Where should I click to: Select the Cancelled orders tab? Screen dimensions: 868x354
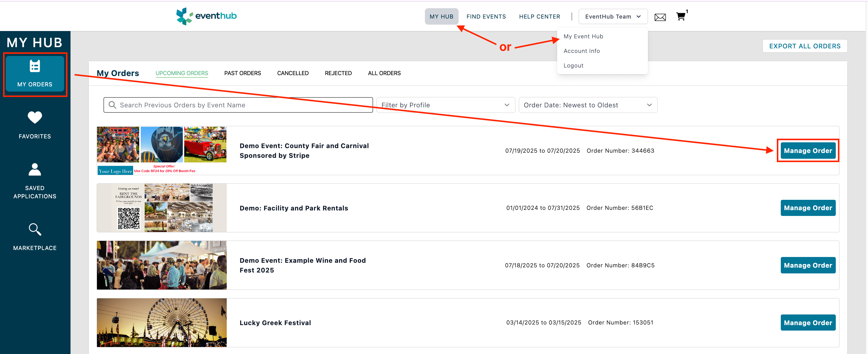292,73
